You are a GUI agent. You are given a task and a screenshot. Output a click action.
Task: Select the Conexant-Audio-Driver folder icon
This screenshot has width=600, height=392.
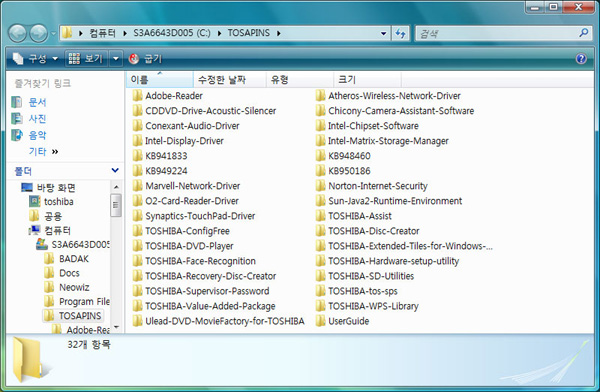click(137, 126)
